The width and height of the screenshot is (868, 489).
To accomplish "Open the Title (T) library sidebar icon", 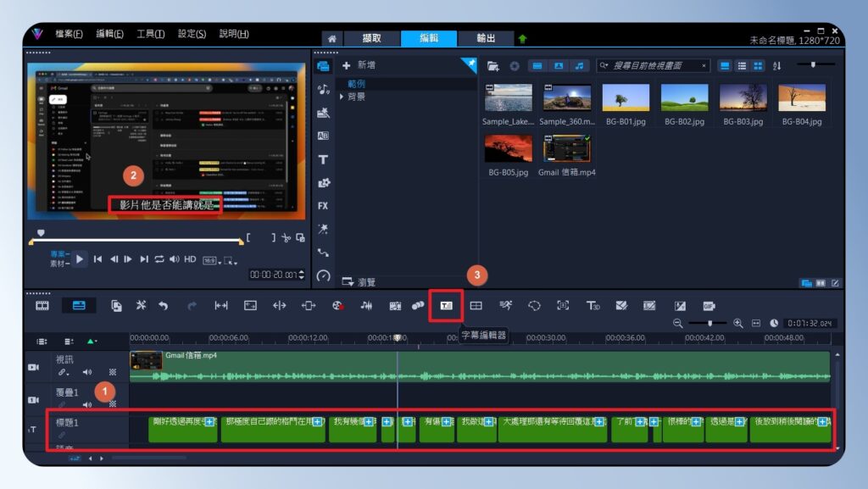I will click(323, 159).
